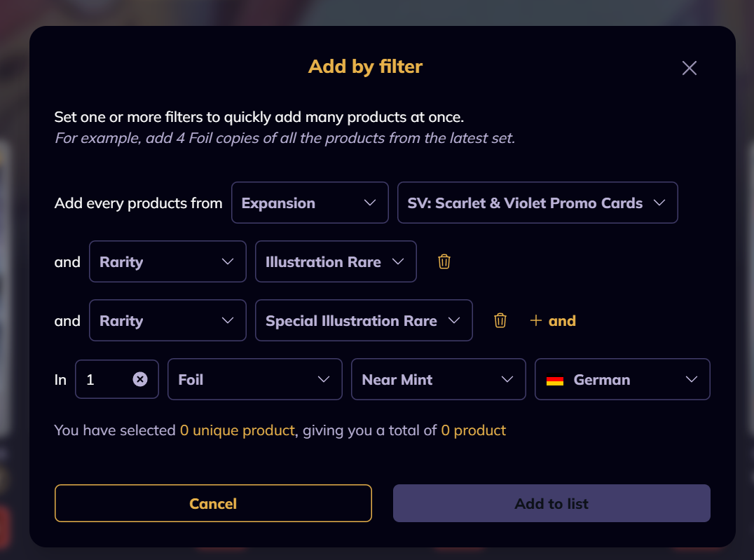Click the German flag icon
The image size is (754, 560).
pos(555,380)
